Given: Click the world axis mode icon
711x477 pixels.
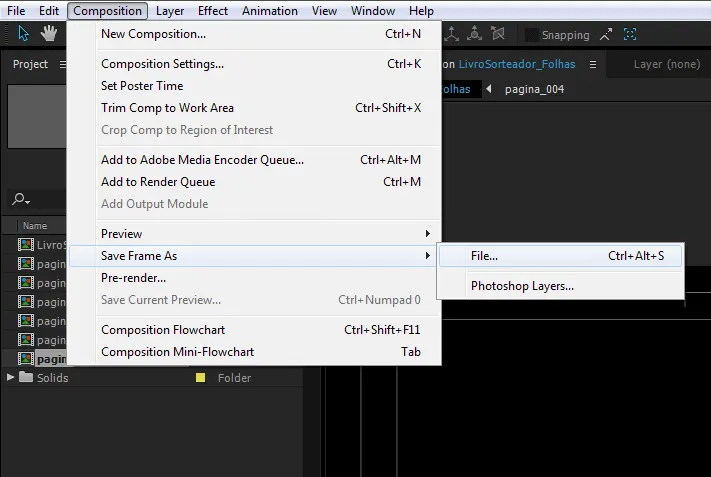Looking at the screenshot, I should point(474,34).
